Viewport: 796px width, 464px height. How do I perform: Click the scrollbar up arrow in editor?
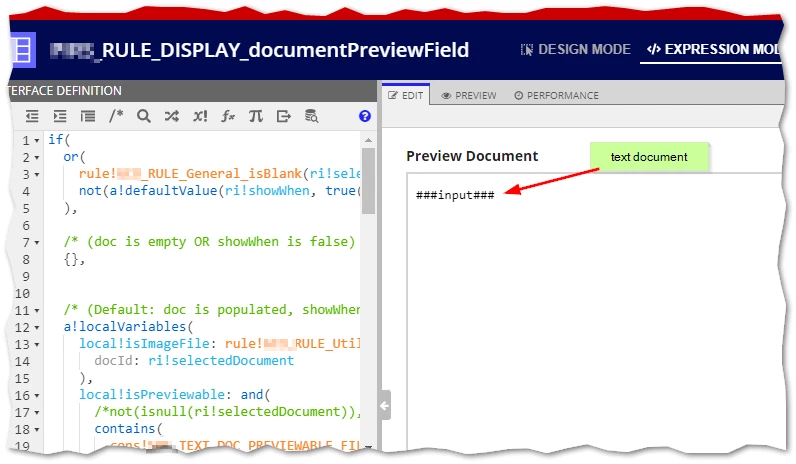(369, 140)
